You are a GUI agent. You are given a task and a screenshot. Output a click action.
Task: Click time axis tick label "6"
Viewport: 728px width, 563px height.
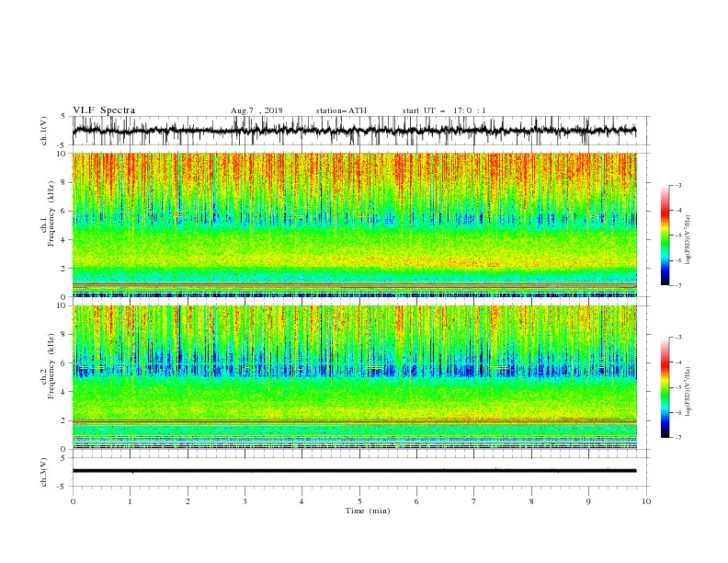(416, 501)
